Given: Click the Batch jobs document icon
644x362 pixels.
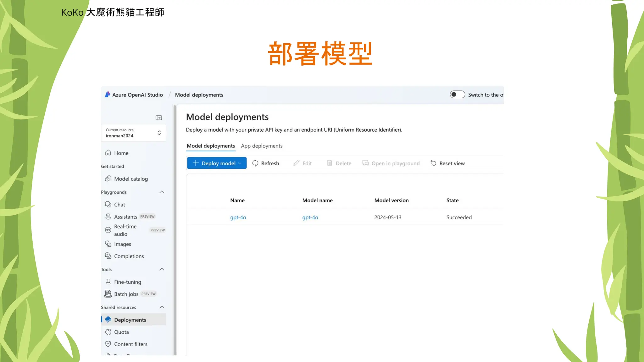Looking at the screenshot, I should (108, 294).
